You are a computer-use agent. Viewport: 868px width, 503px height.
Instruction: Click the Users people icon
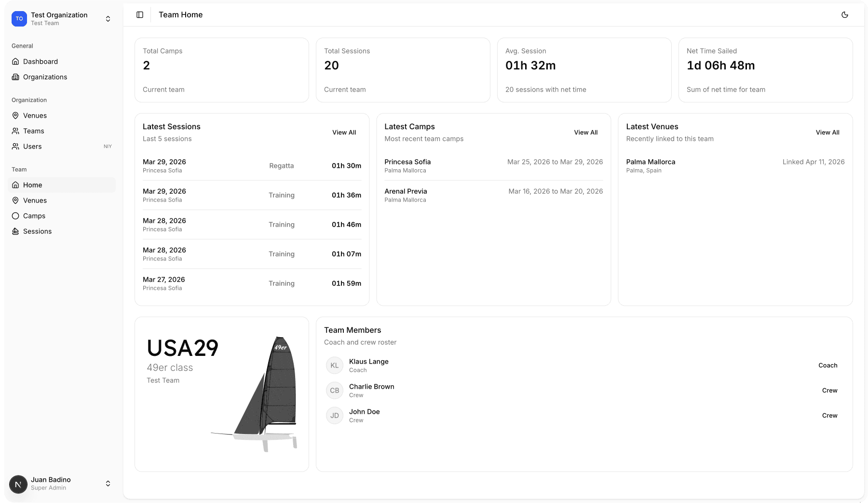15,147
